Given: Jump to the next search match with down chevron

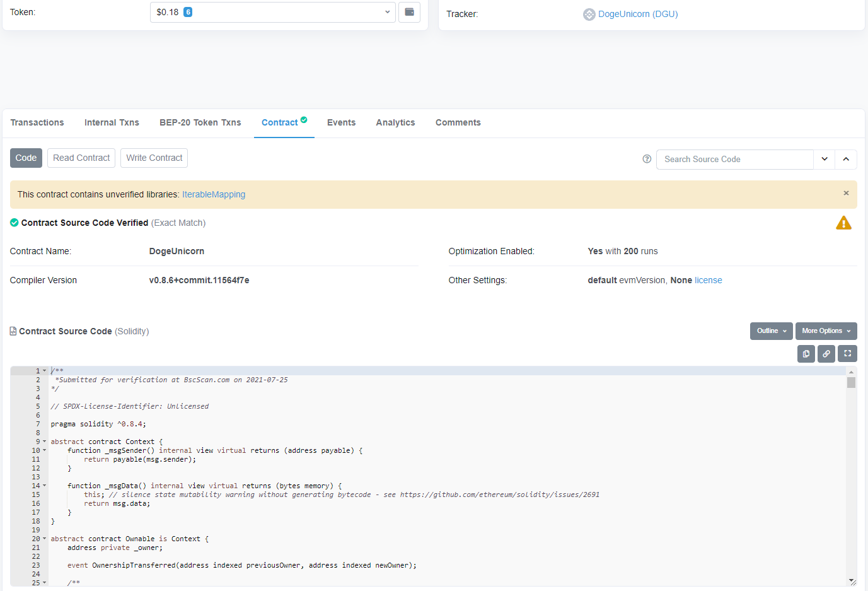Looking at the screenshot, I should [825, 159].
